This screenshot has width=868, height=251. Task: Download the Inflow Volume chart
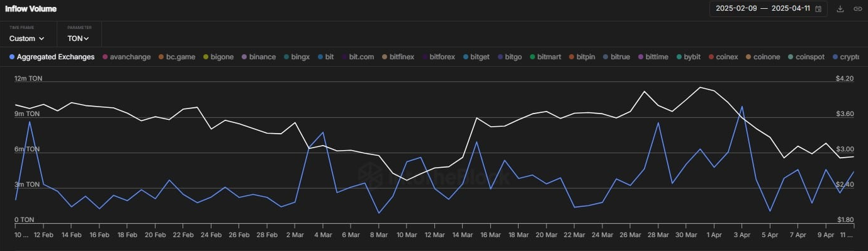click(840, 9)
